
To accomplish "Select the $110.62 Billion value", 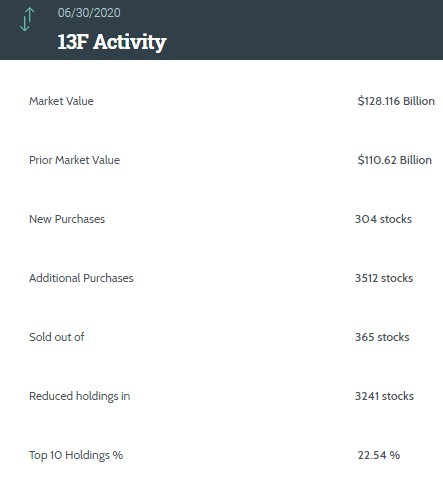I will point(395,160).
